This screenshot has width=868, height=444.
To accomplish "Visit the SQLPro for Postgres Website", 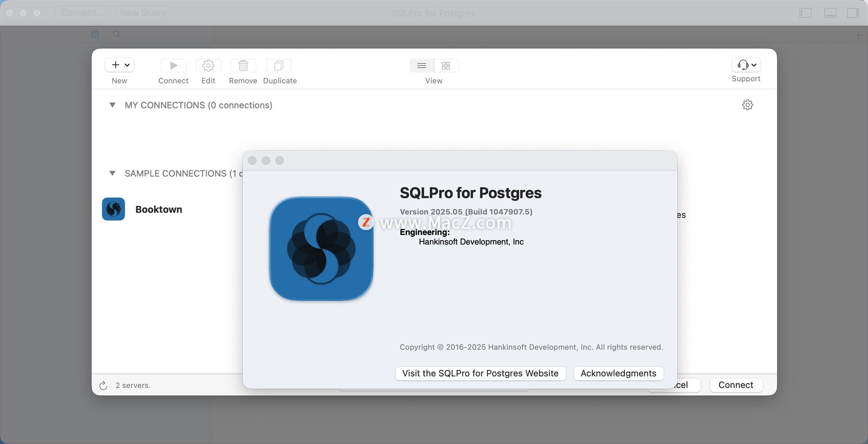I will [481, 374].
